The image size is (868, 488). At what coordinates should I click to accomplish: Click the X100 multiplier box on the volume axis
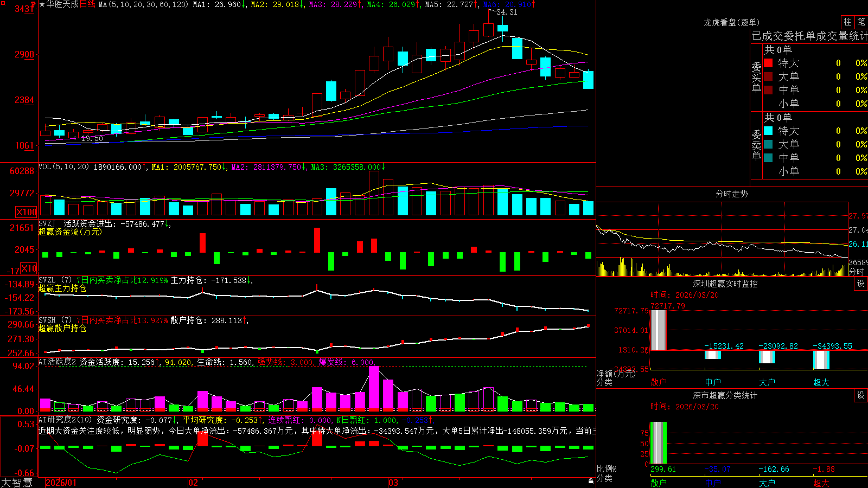27,212
